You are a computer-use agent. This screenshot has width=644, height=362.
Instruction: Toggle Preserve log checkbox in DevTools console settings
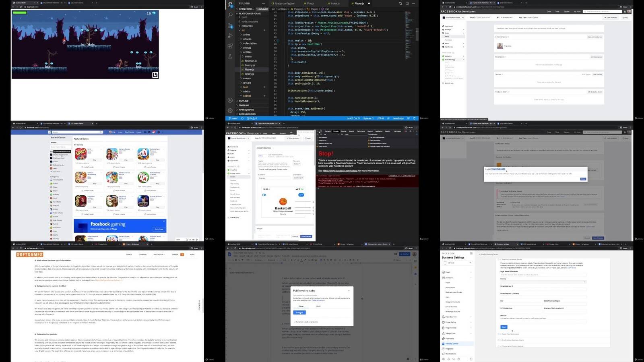(x=317, y=140)
